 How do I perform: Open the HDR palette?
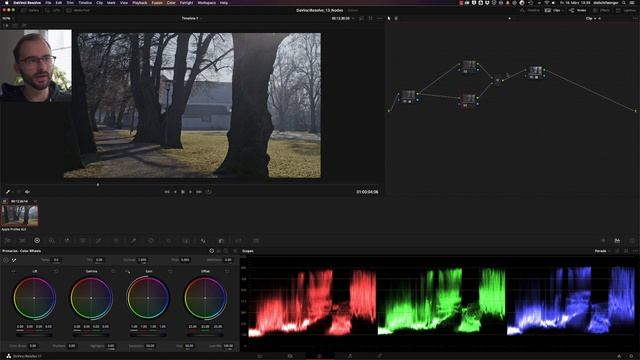52,241
